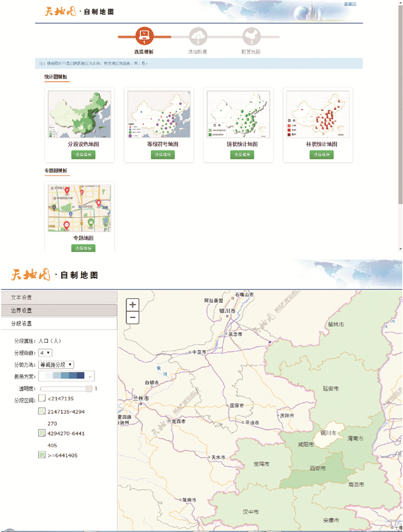Click the step 2 添加数据 cloud icon
This screenshot has height=532, width=403.
pos(197,37)
